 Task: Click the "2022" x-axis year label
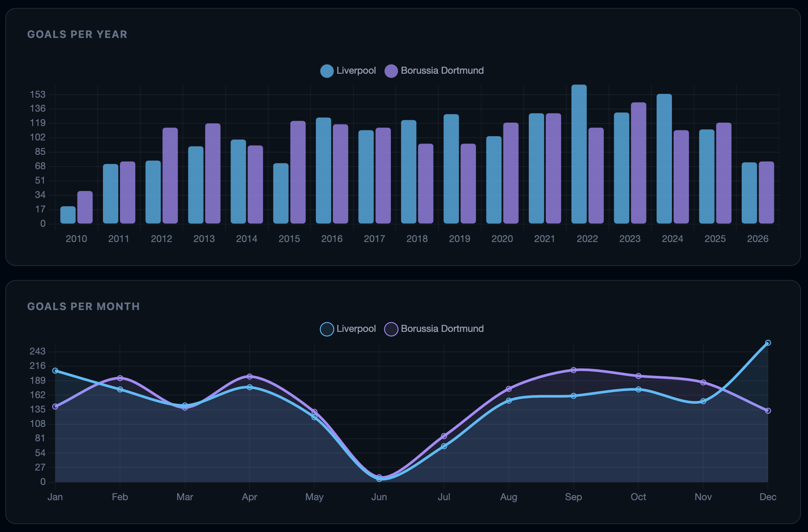[x=587, y=239]
